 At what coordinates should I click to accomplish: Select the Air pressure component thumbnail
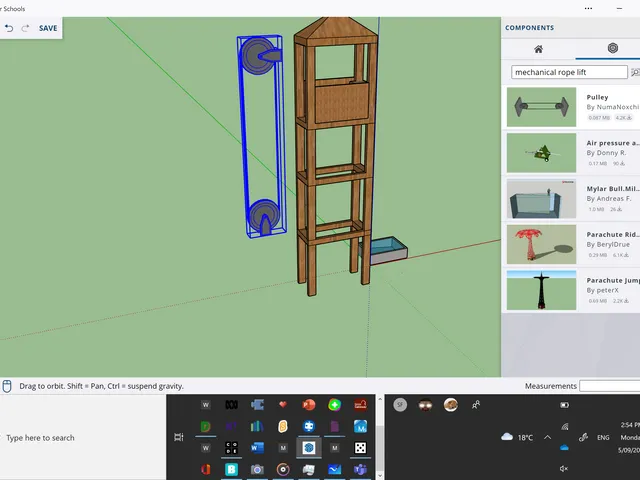pos(541,153)
